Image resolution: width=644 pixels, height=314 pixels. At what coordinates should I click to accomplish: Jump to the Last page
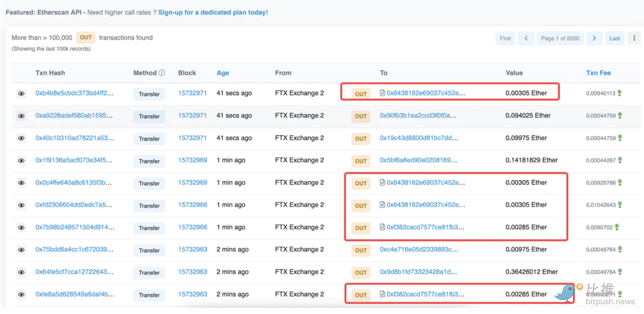(x=615, y=38)
